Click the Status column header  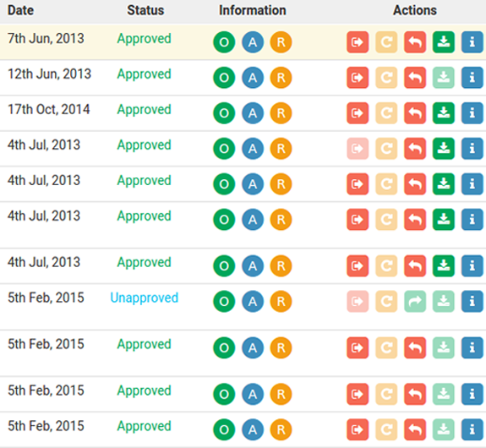click(x=145, y=10)
